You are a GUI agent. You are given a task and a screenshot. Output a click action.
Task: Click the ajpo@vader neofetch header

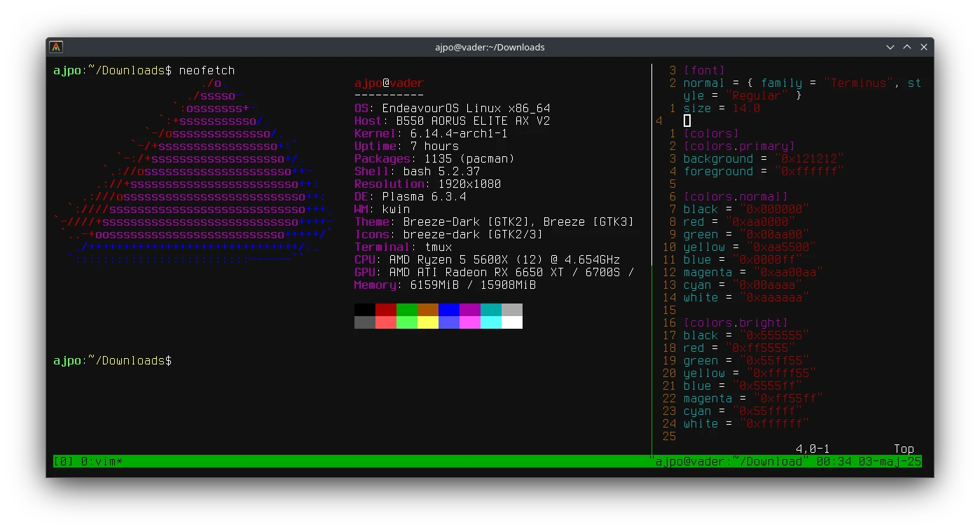point(389,83)
